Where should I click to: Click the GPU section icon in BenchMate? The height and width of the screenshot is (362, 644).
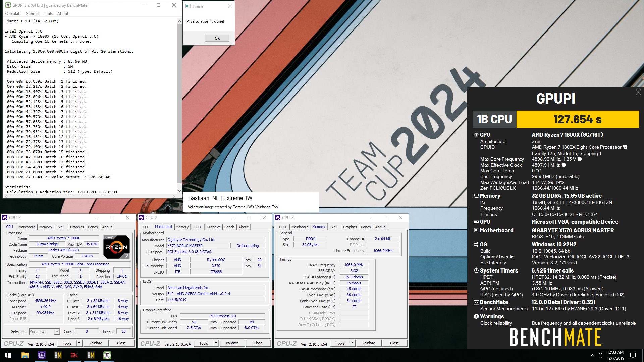(x=476, y=222)
